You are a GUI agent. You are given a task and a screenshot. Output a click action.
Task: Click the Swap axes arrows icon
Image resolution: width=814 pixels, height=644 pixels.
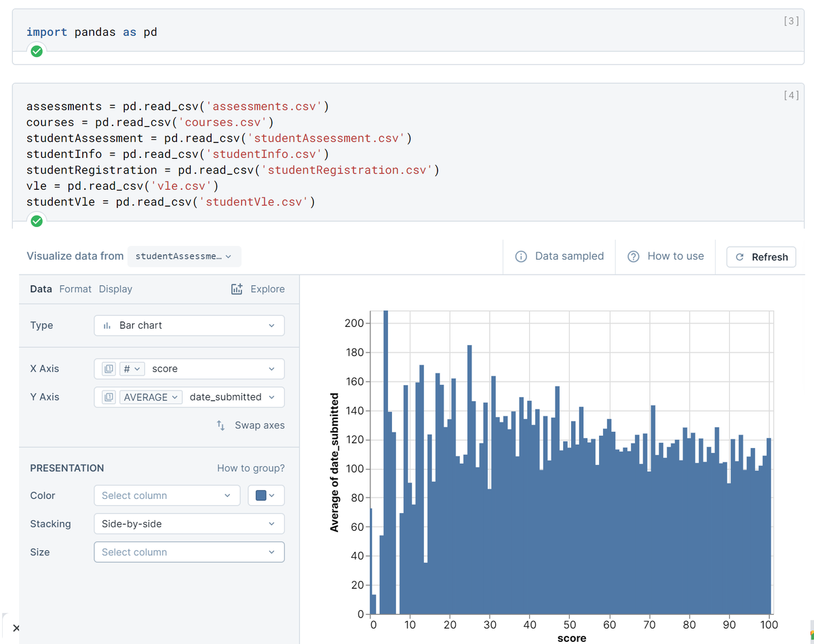(220, 425)
